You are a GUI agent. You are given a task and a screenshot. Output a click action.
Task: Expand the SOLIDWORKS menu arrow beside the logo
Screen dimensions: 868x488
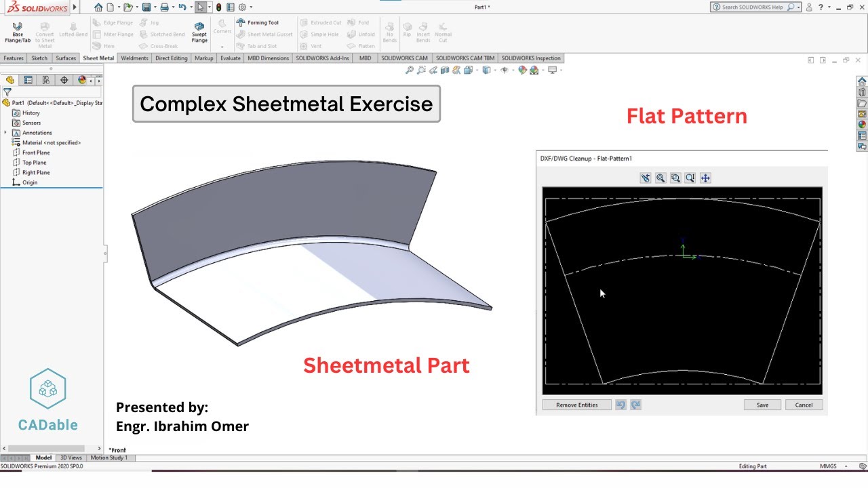(x=75, y=7)
